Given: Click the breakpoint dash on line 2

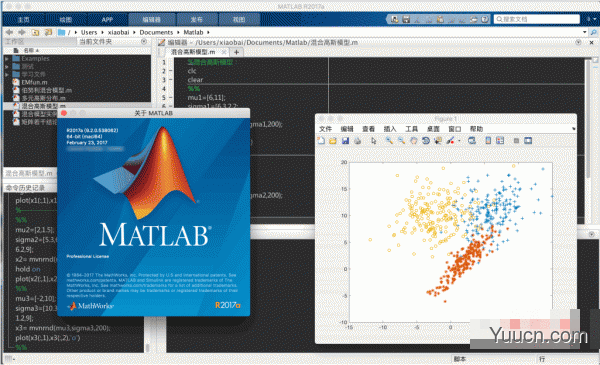Looking at the screenshot, I should click(x=171, y=71).
